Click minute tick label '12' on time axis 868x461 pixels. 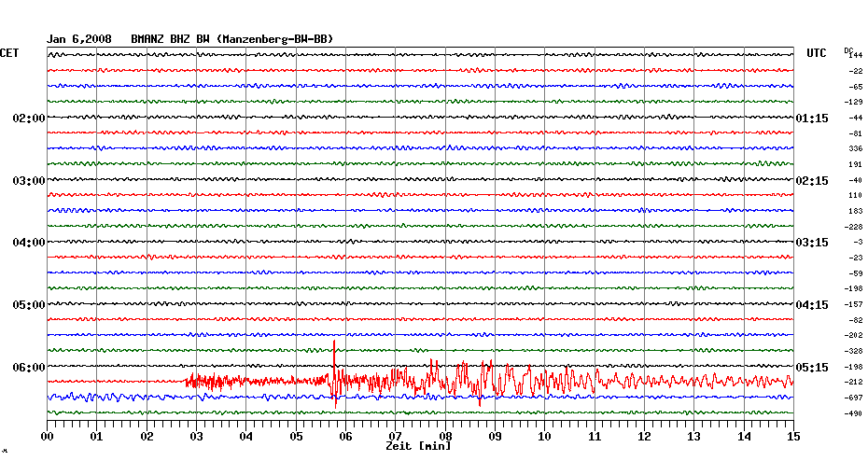click(x=644, y=437)
